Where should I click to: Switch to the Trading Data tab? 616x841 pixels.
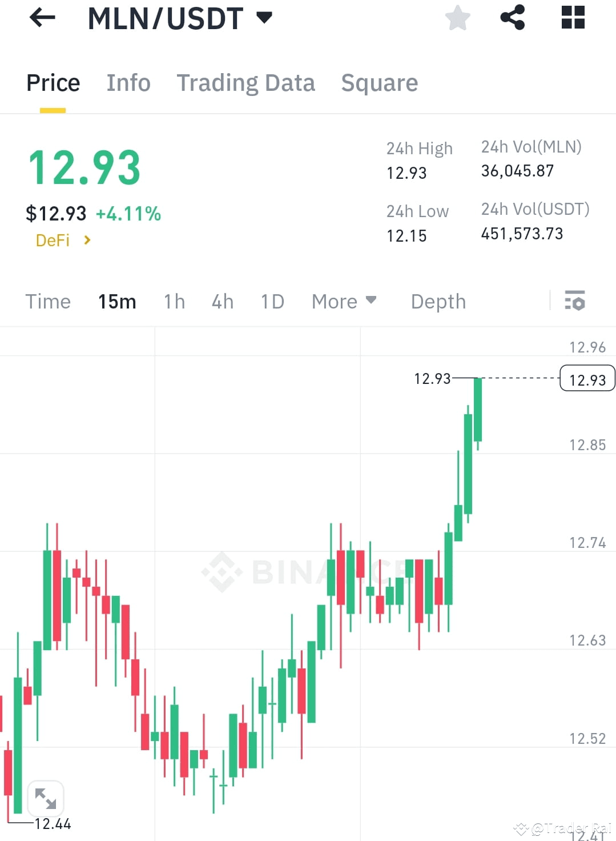pyautogui.click(x=246, y=83)
